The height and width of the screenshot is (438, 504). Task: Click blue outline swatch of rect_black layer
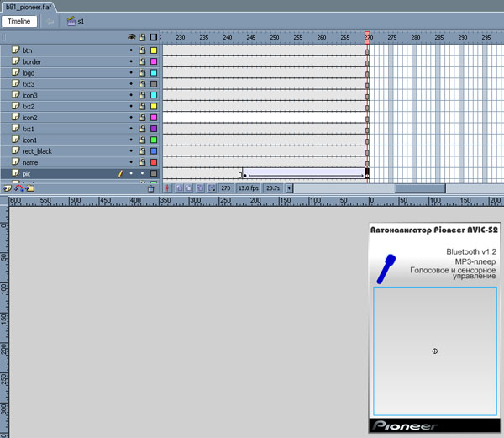(154, 150)
